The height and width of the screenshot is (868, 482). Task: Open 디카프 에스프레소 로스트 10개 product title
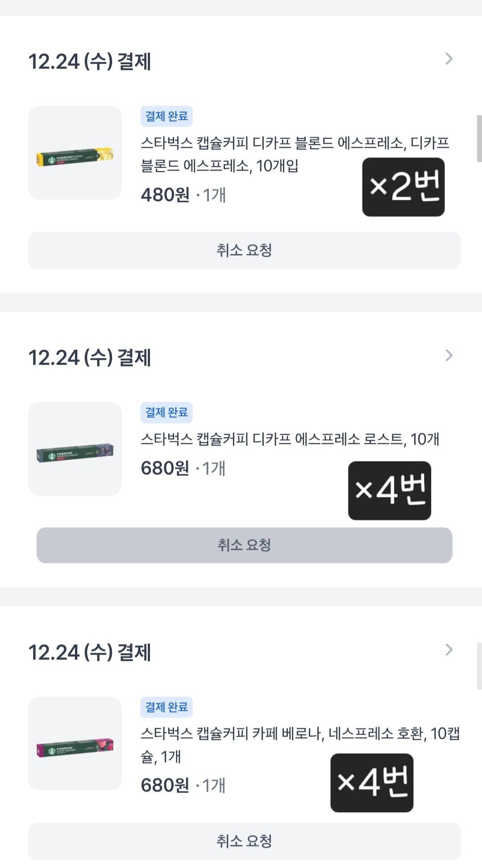290,440
